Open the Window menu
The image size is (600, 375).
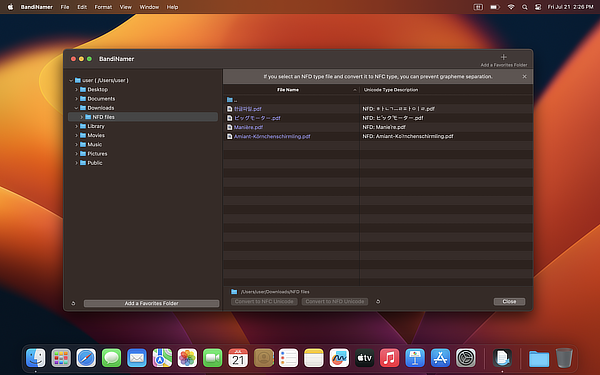(x=149, y=7)
